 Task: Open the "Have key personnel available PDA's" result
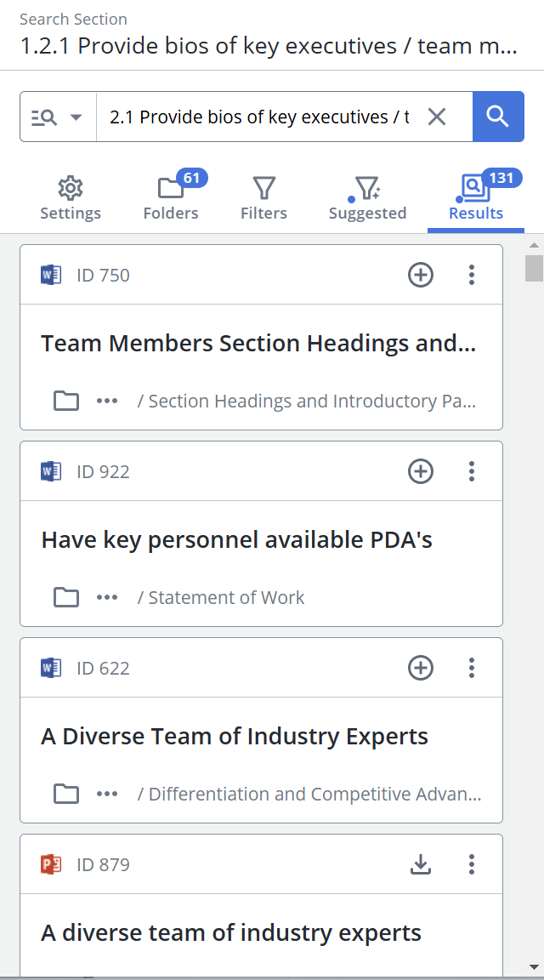tap(236, 539)
